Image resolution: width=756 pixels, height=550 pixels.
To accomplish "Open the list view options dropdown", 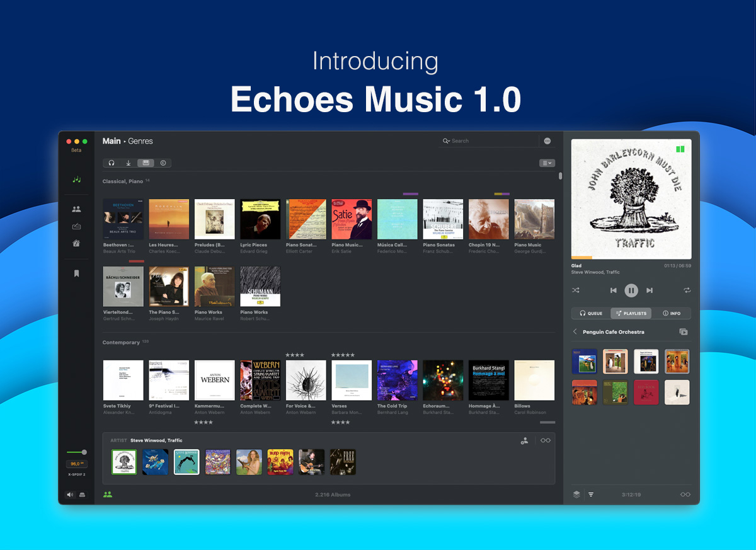I will (547, 163).
